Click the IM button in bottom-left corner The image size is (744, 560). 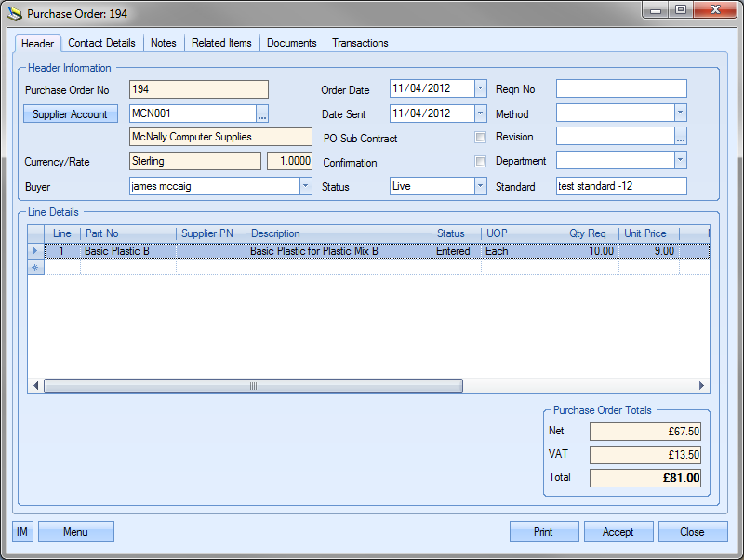click(x=23, y=532)
